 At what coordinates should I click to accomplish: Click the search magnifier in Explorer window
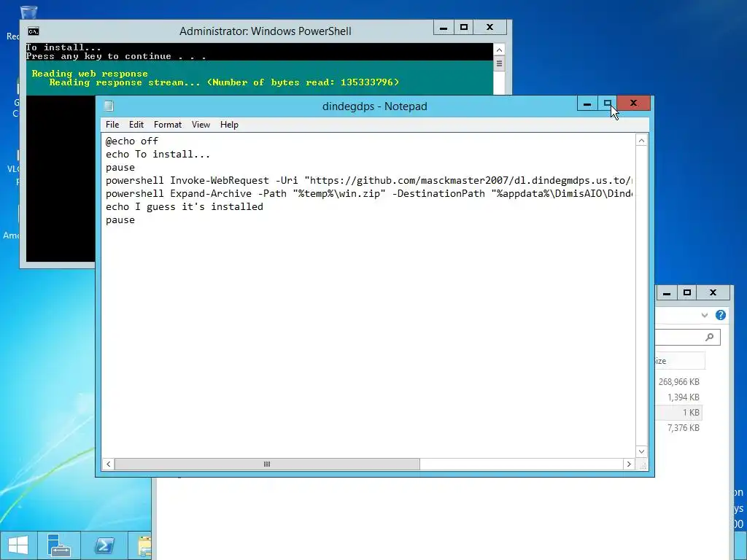coord(709,337)
